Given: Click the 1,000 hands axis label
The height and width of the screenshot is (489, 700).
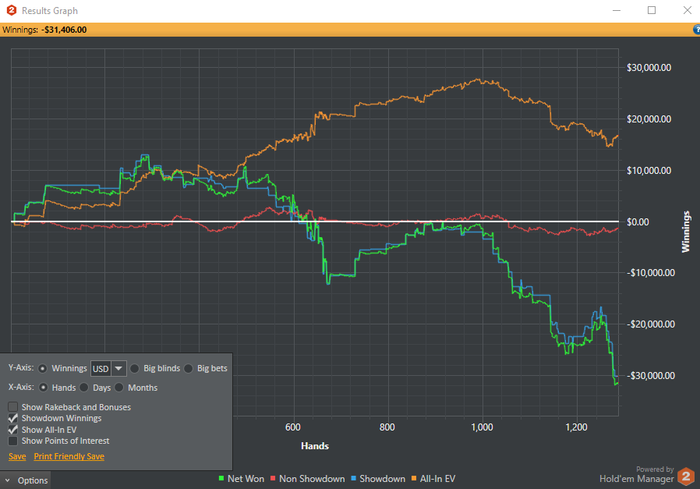Looking at the screenshot, I should tap(482, 427).
